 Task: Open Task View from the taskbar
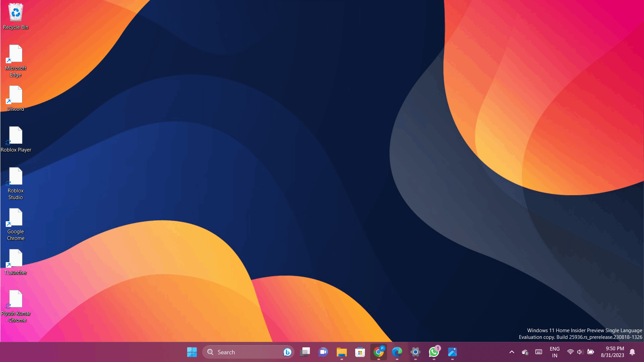coord(305,352)
